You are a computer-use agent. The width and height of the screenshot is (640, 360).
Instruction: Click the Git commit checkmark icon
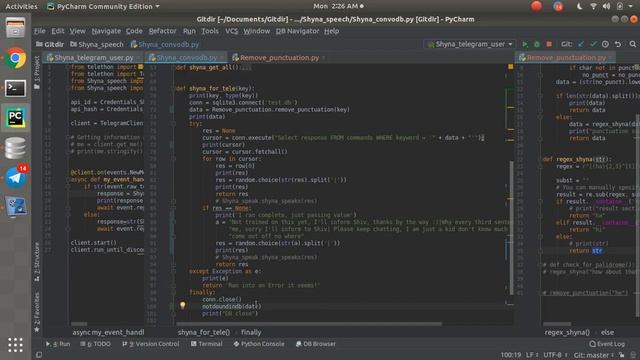click(593, 44)
